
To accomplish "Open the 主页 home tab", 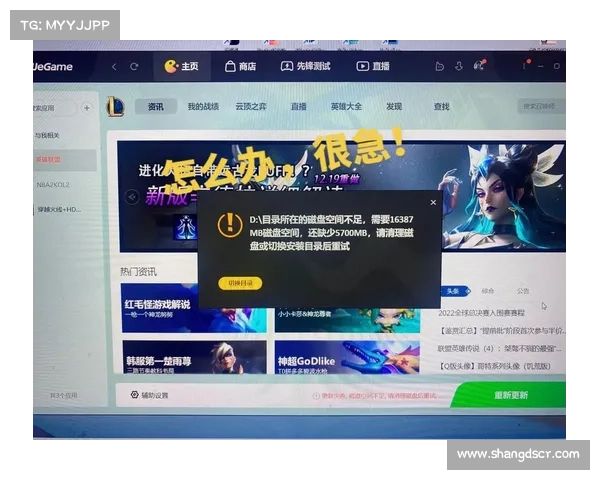I will [x=182, y=66].
